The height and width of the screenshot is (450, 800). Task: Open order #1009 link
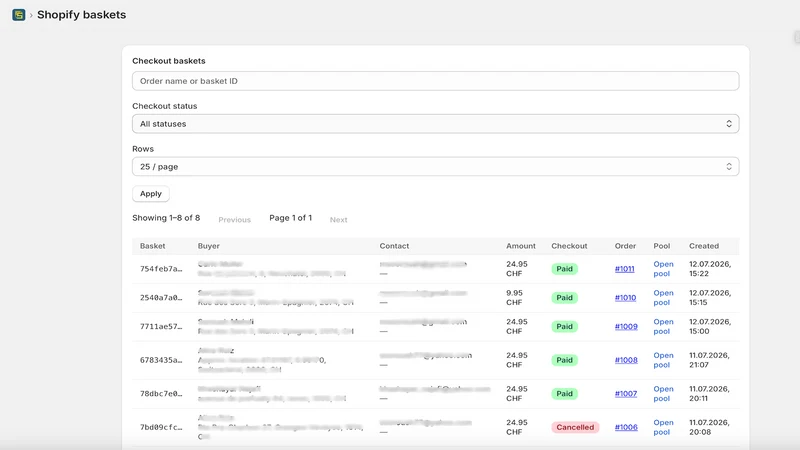626,327
